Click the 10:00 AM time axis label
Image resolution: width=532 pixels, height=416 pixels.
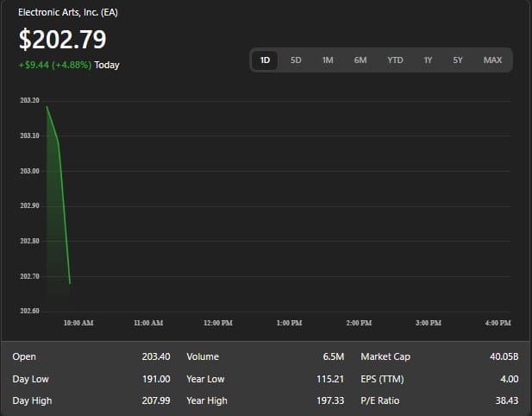click(x=78, y=323)
